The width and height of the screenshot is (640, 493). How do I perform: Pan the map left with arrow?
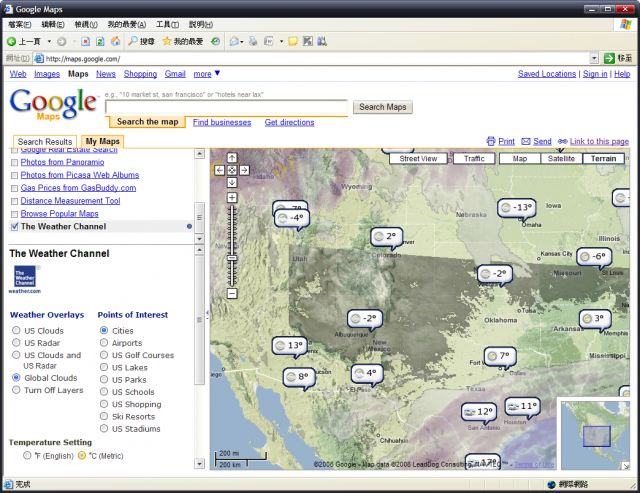tap(220, 170)
